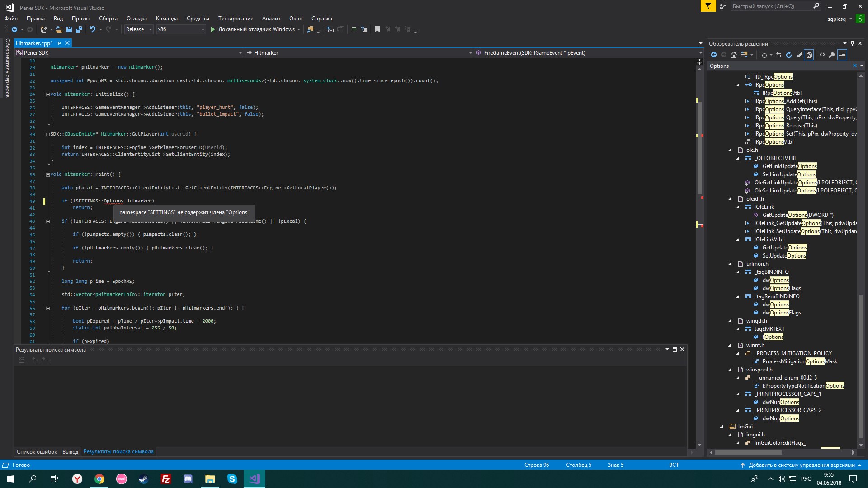Image resolution: width=868 pixels, height=488 pixels.
Task: Clear the Options search field
Action: (854, 66)
